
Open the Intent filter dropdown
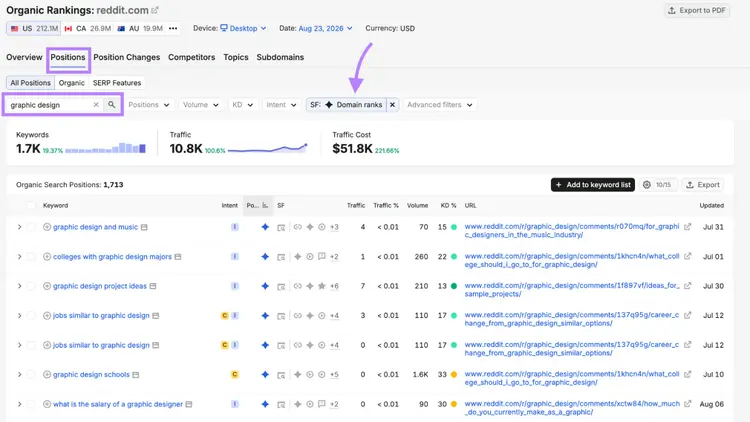[281, 105]
